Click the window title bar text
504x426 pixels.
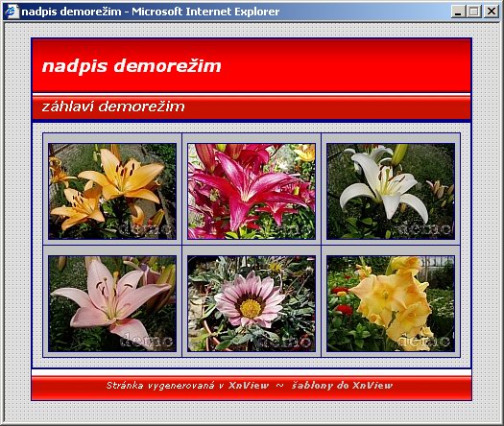151,12
